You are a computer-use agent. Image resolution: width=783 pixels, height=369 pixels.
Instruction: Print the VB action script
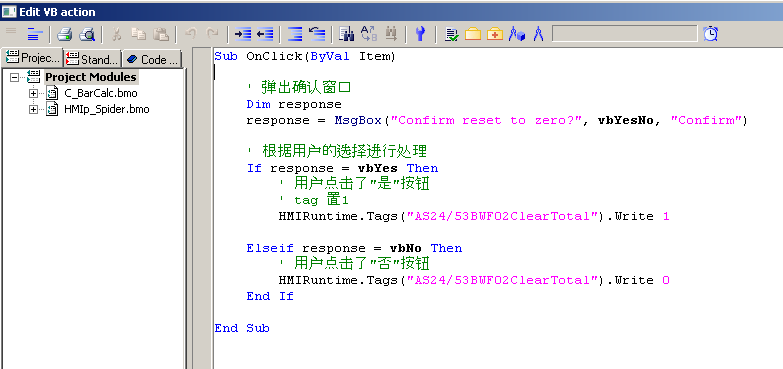pyautogui.click(x=64, y=34)
